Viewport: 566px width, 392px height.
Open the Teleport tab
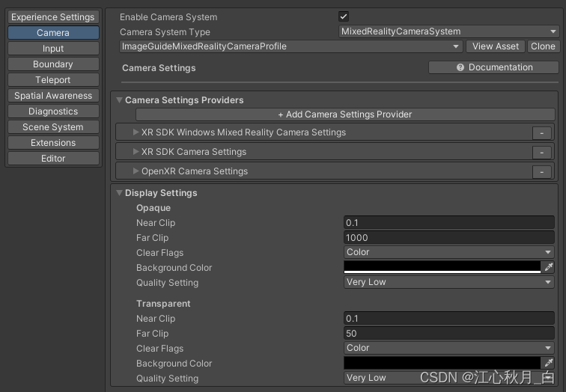[53, 80]
